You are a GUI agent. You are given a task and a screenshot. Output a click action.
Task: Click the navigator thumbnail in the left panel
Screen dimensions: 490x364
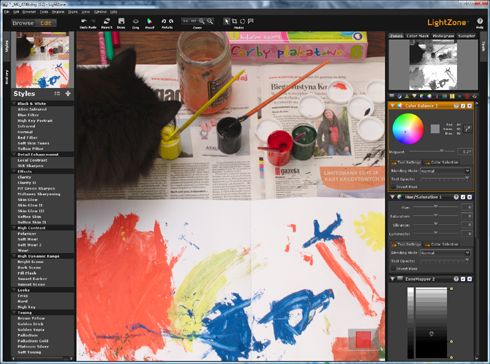pos(43,60)
